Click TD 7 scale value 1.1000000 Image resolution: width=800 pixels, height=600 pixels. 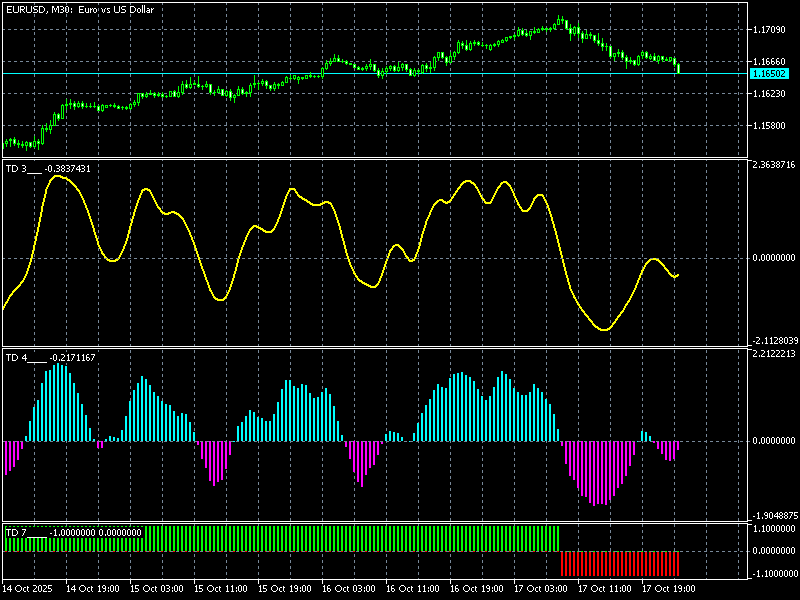(x=773, y=529)
